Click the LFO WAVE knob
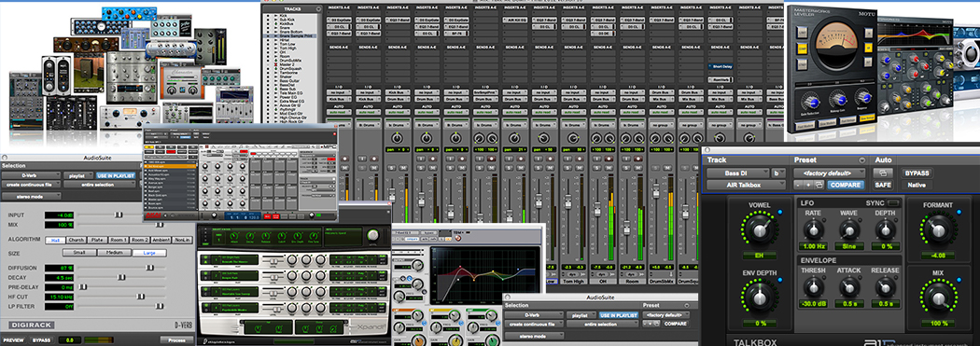980x346 pixels. [x=848, y=229]
